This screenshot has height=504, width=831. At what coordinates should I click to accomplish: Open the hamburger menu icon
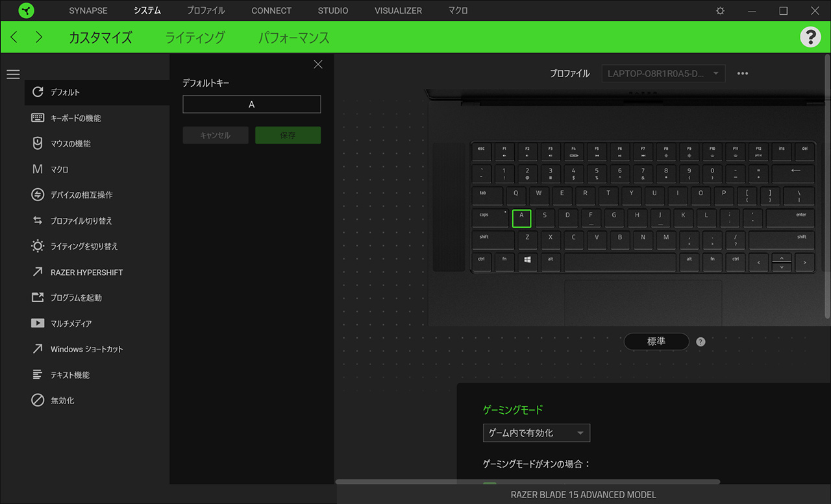click(x=13, y=75)
